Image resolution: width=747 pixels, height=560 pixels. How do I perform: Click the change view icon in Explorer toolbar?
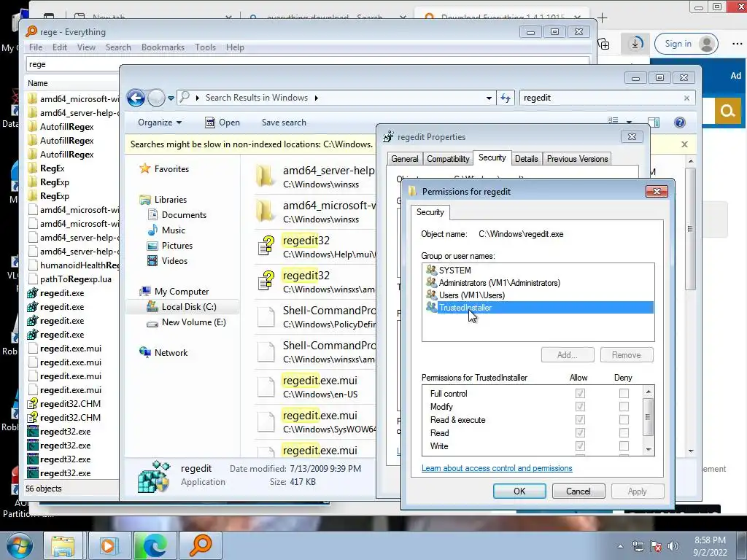[x=613, y=122]
